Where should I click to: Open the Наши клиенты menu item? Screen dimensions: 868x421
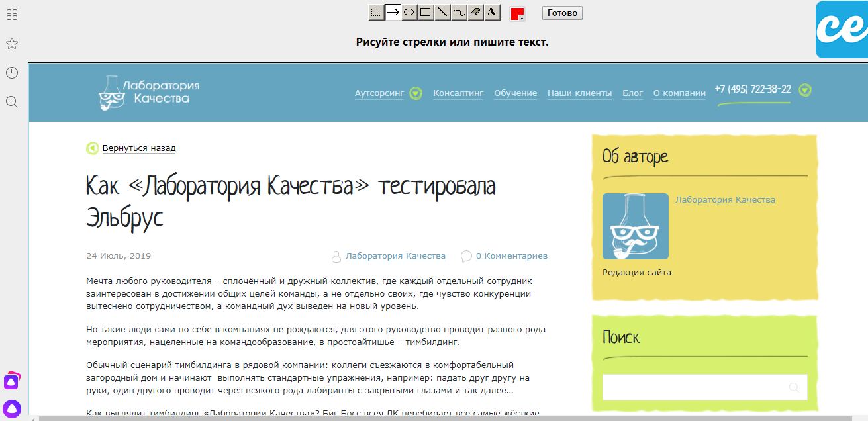coord(579,93)
